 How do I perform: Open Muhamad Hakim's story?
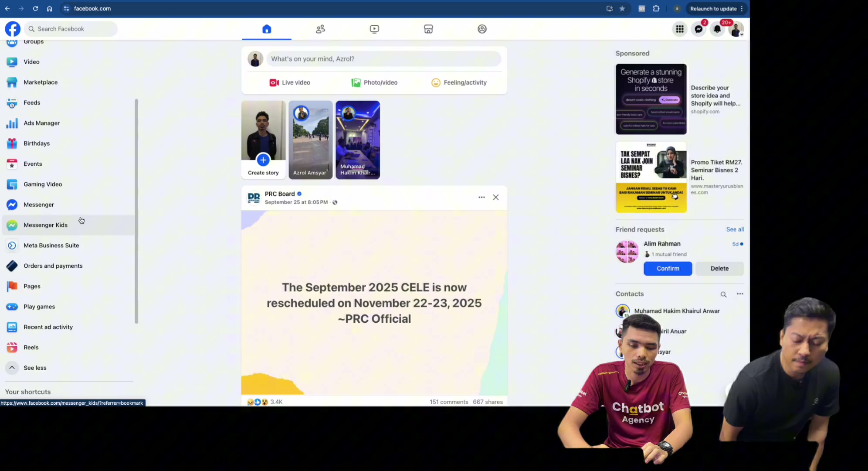[357, 140]
